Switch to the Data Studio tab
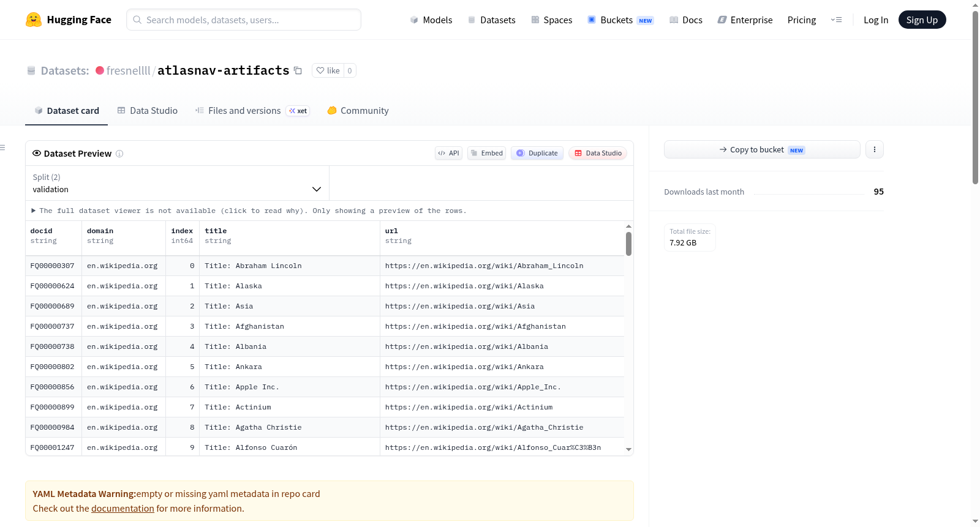The width and height of the screenshot is (980, 527). (x=147, y=111)
